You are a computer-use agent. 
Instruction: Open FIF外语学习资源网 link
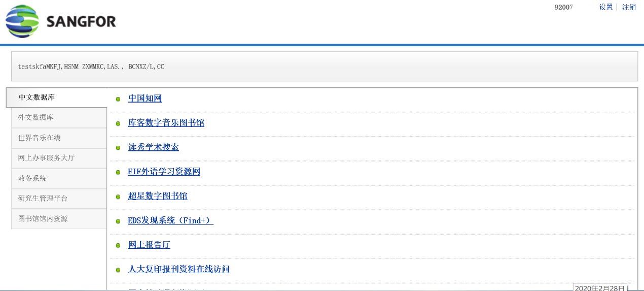[x=164, y=172]
